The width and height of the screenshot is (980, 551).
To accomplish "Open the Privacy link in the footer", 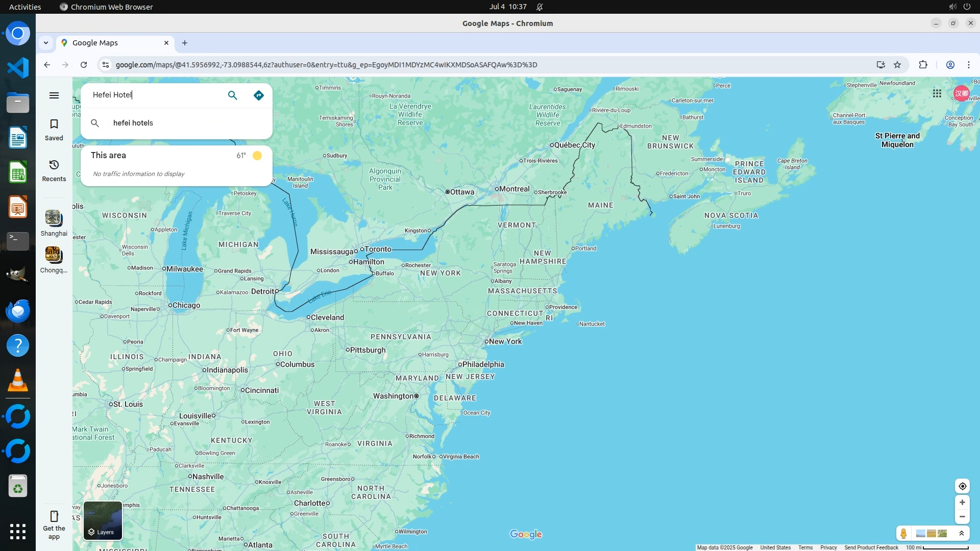I will tap(828, 547).
